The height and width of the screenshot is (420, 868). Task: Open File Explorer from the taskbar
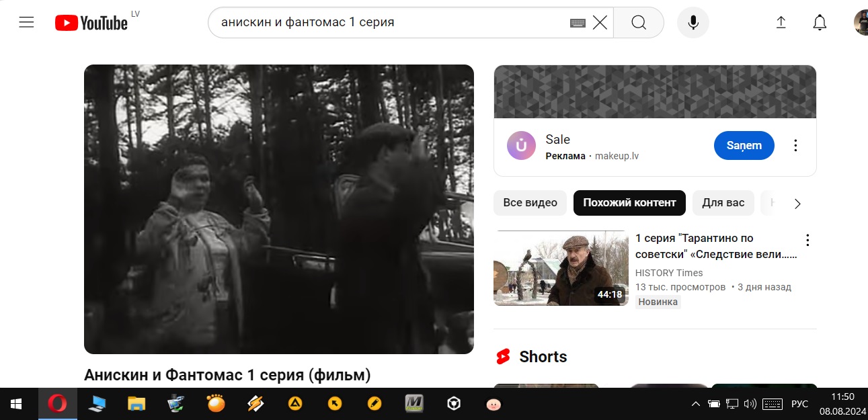click(136, 404)
